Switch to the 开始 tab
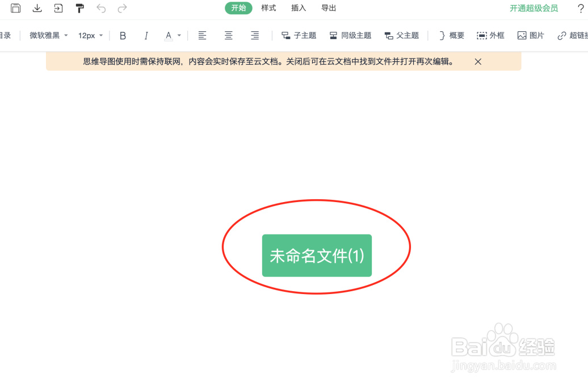The height and width of the screenshot is (386, 588). pos(238,8)
